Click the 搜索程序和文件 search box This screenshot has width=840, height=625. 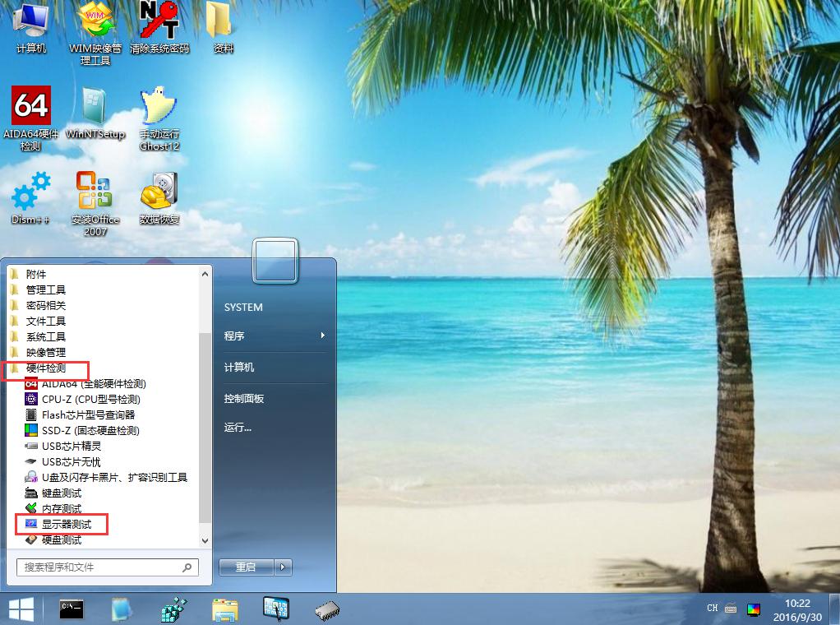coord(100,567)
